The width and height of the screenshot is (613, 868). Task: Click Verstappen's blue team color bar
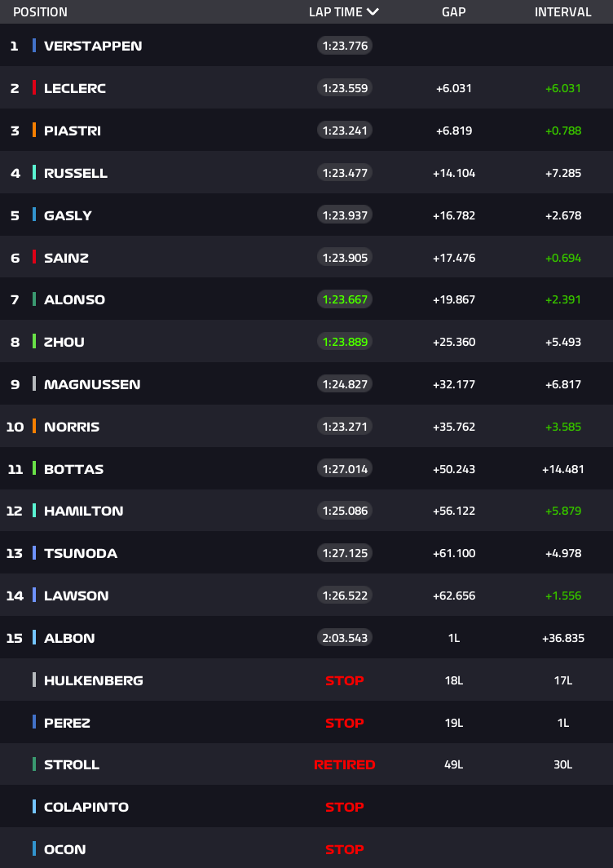point(34,46)
